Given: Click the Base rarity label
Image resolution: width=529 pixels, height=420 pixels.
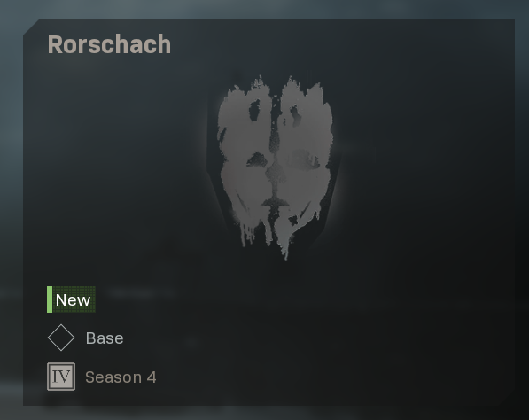Looking at the screenshot, I should [x=105, y=338].
